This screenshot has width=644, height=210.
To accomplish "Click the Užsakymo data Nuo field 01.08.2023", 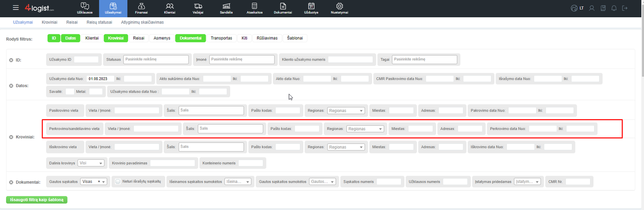I will 100,79.
